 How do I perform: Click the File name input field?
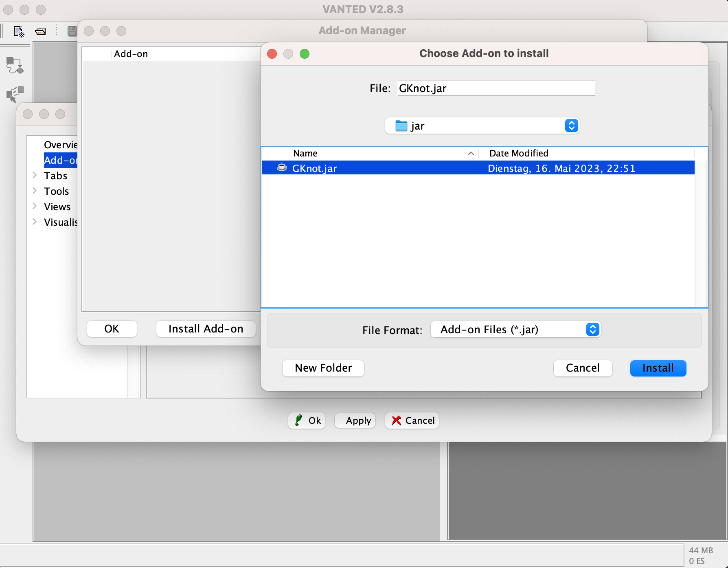496,88
